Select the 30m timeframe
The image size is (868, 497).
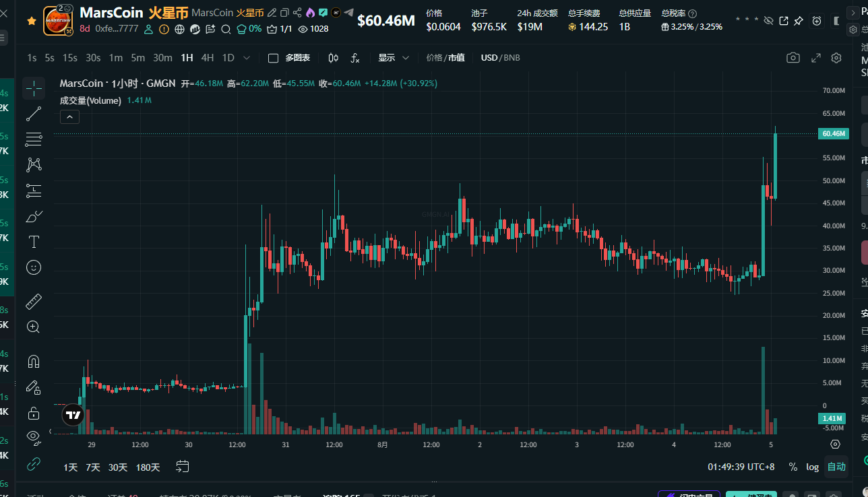tap(162, 58)
